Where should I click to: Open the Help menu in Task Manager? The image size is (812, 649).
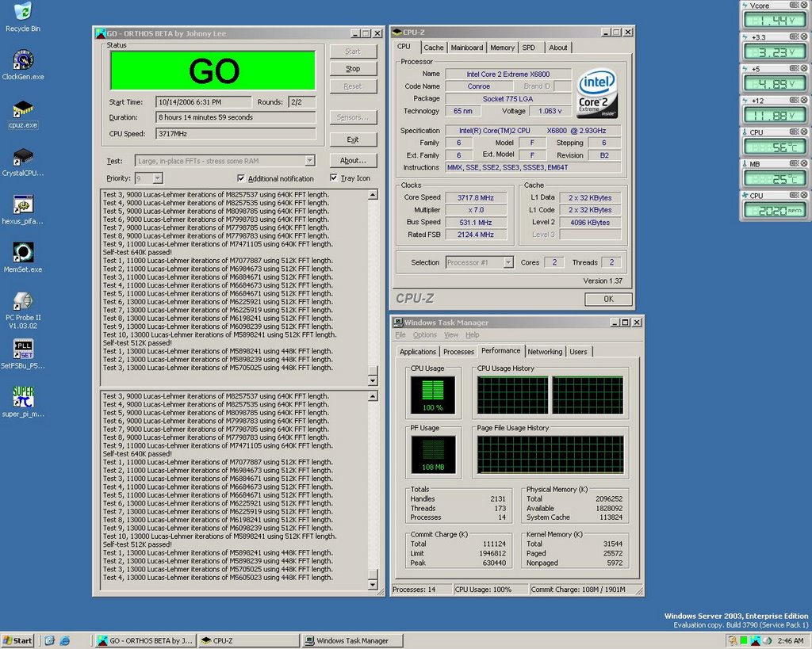click(x=473, y=335)
